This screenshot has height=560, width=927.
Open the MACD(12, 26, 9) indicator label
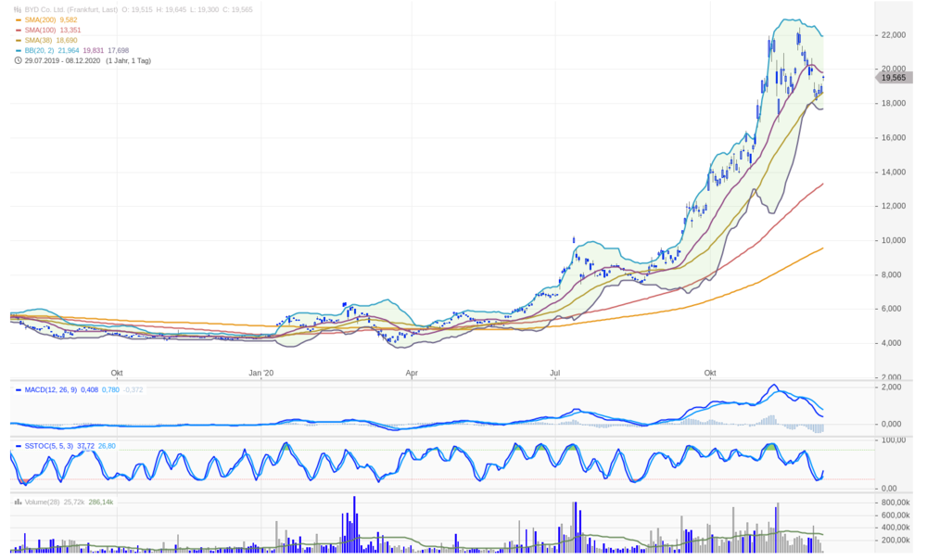point(51,390)
